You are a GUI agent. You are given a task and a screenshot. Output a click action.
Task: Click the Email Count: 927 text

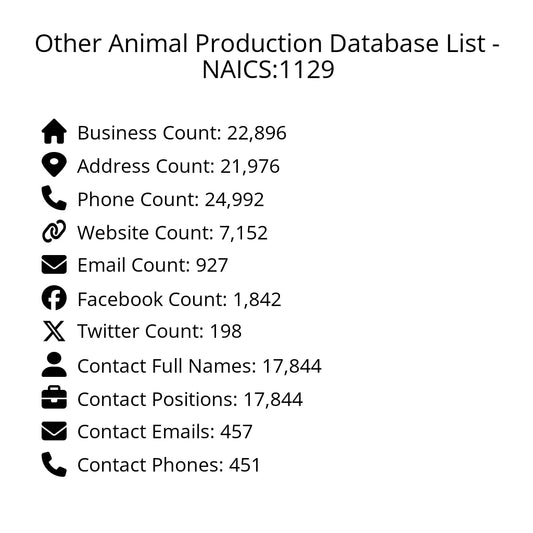pos(153,265)
